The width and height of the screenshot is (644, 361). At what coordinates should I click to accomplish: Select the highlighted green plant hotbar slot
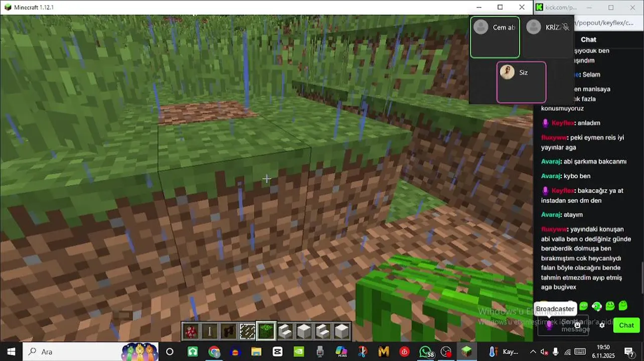(266, 331)
